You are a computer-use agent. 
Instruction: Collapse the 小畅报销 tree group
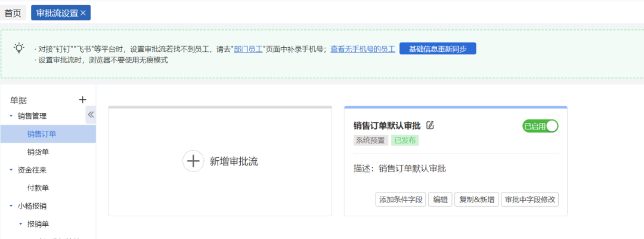[x=11, y=206]
